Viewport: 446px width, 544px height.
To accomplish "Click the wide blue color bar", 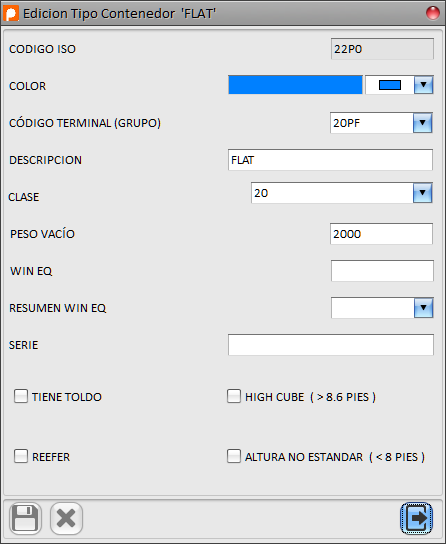I will tap(295, 85).
